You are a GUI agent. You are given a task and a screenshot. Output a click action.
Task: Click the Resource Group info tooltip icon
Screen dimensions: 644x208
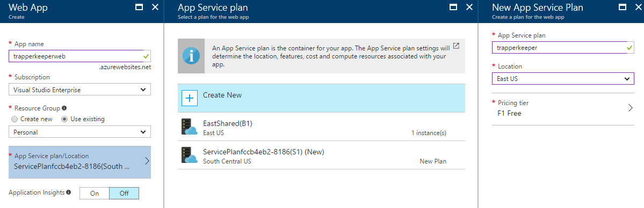pyautogui.click(x=64, y=108)
